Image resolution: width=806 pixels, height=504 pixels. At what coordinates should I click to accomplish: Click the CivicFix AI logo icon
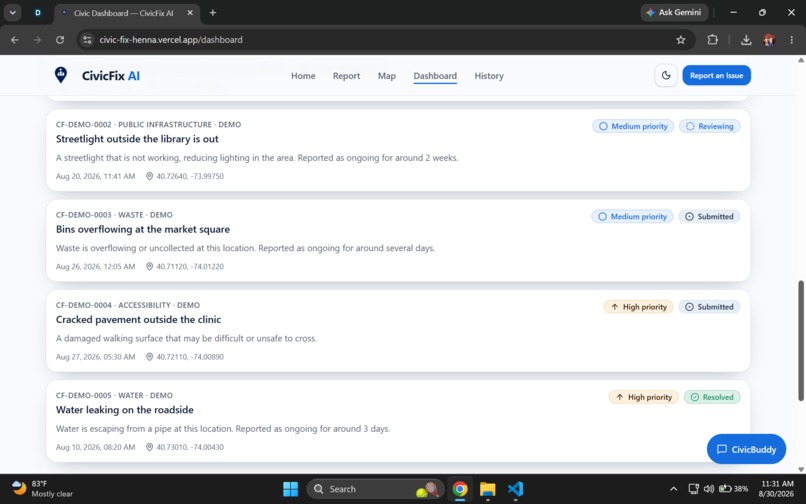tap(61, 75)
